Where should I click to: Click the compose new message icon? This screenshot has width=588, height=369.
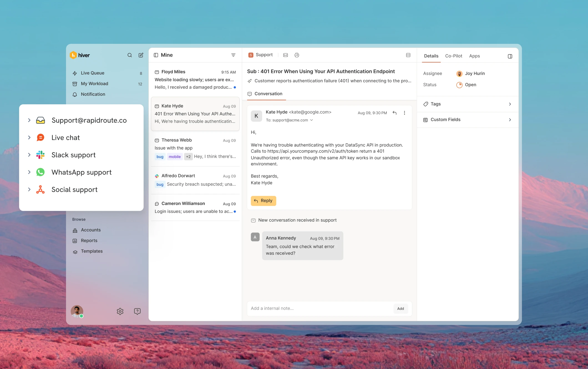click(141, 55)
